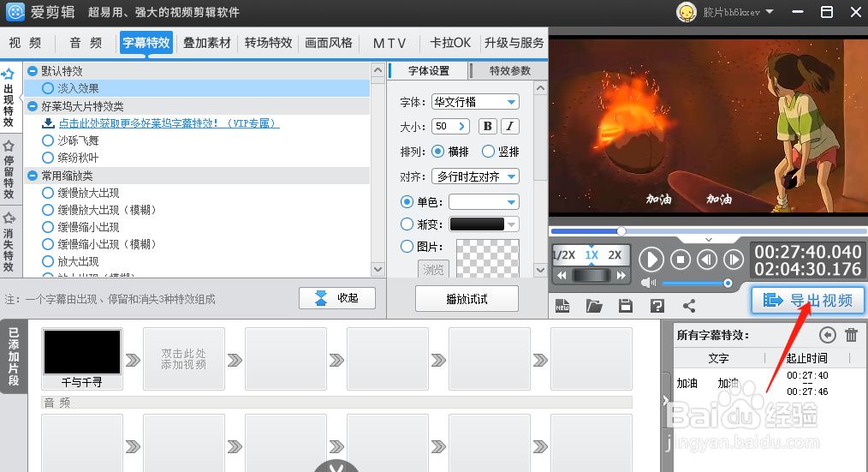The height and width of the screenshot is (472, 868).
Task: Click the volume slider handle
Action: pos(728,283)
